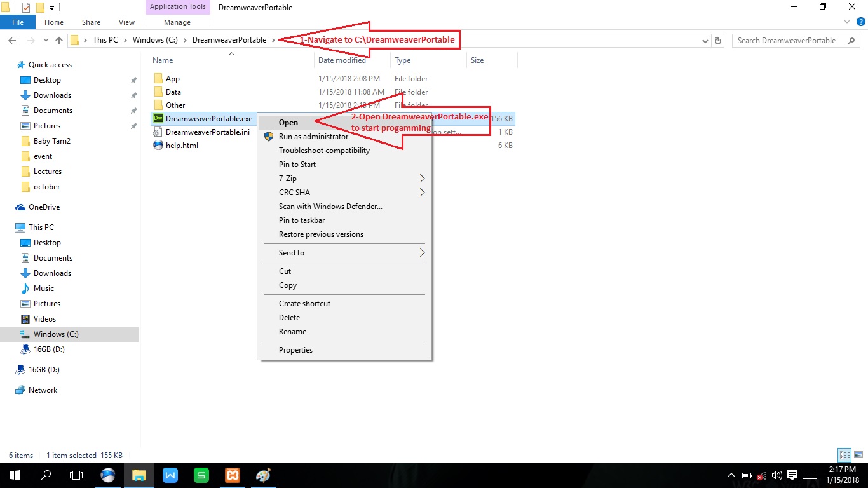868x488 pixels.
Task: Select the DreamweaverPortable.exe Dw icon
Action: pyautogui.click(x=158, y=118)
